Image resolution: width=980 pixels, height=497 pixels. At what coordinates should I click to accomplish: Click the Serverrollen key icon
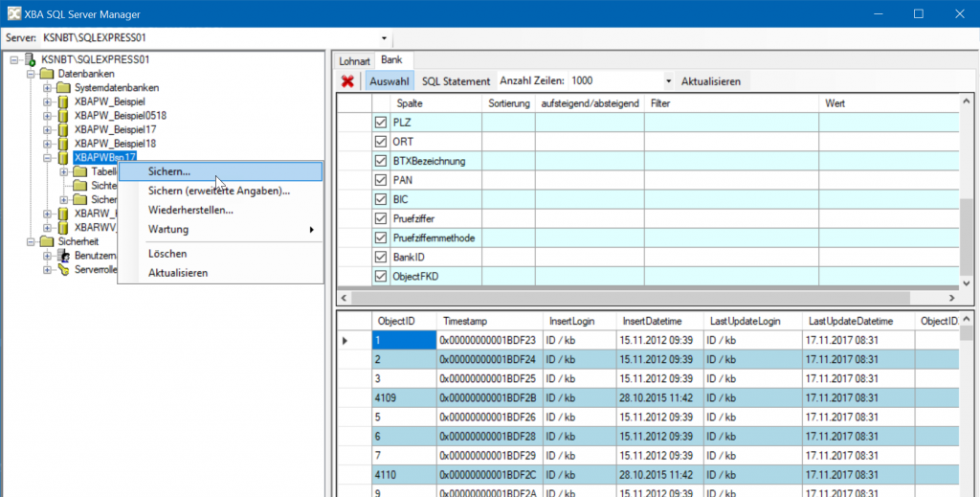click(64, 270)
